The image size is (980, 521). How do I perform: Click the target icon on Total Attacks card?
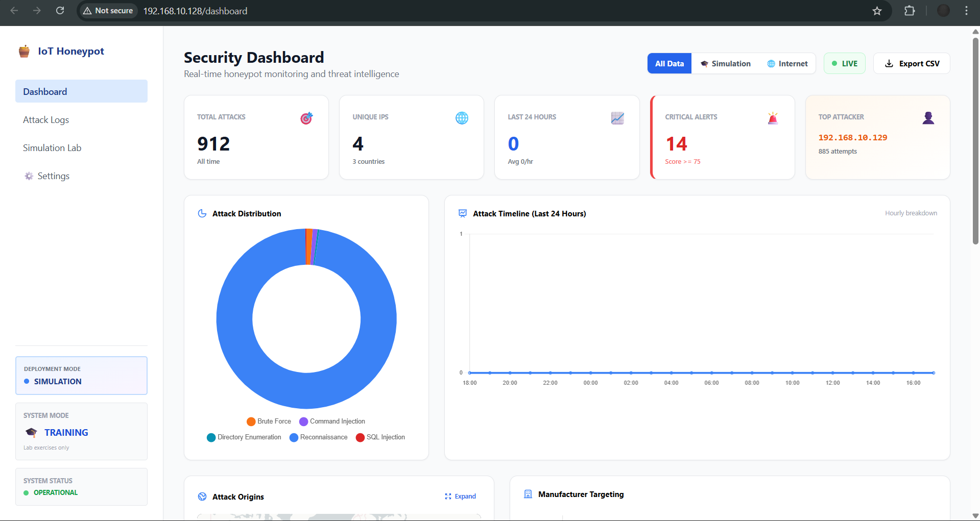(306, 118)
